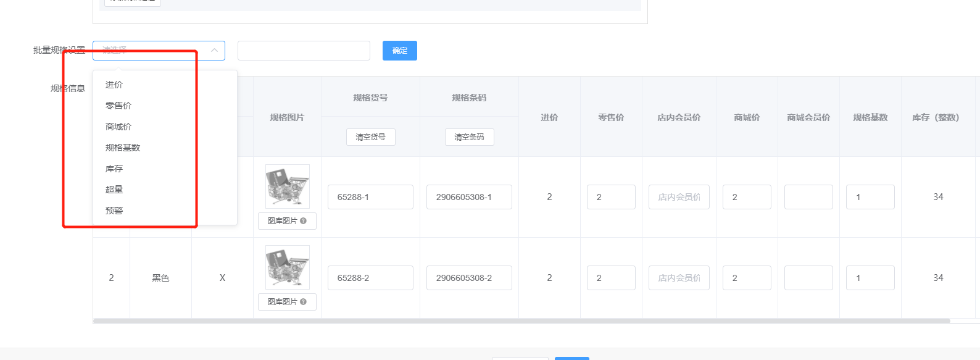Choose 库存 from the dropdown list
Viewport: 980px width, 360px height.
[165, 169]
